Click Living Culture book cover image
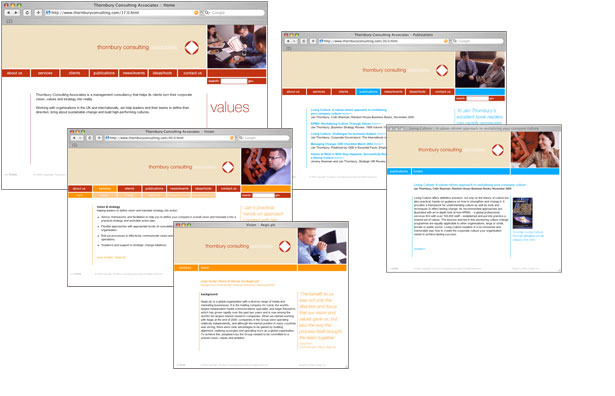 [x=522, y=213]
